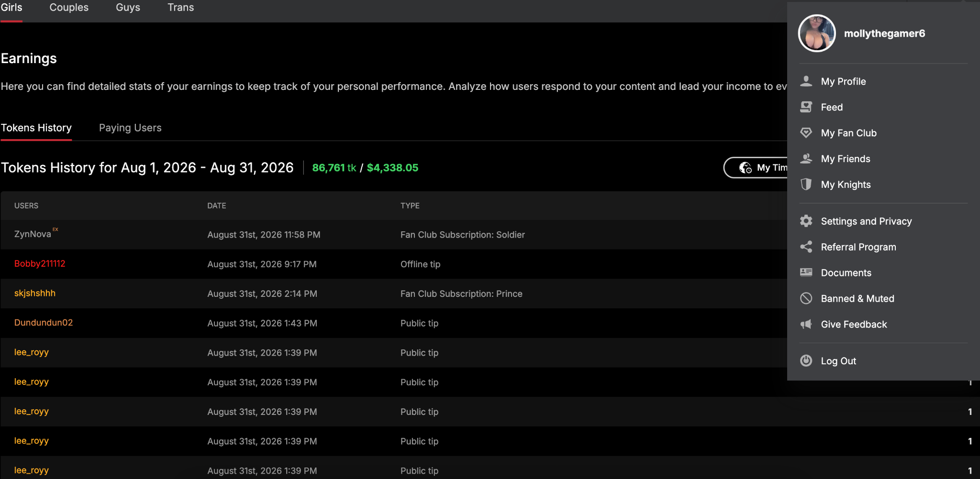Open user ZynNova's profile link

pyautogui.click(x=33, y=234)
